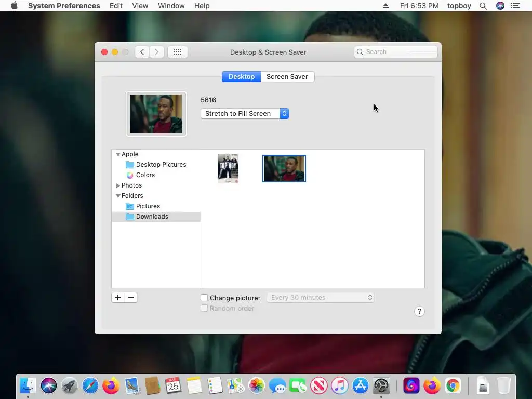
Task: Open Contacts book icon in Dock
Action: click(152, 386)
